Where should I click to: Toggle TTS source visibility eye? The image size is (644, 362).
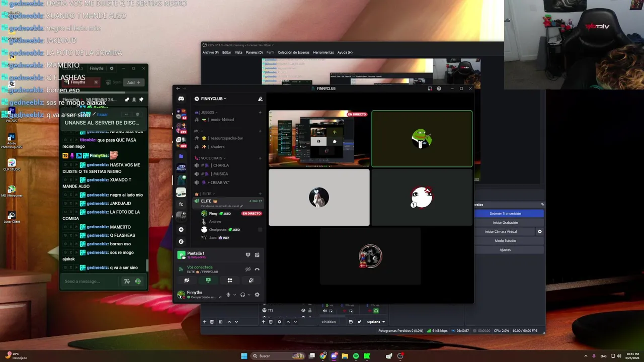[x=303, y=310]
